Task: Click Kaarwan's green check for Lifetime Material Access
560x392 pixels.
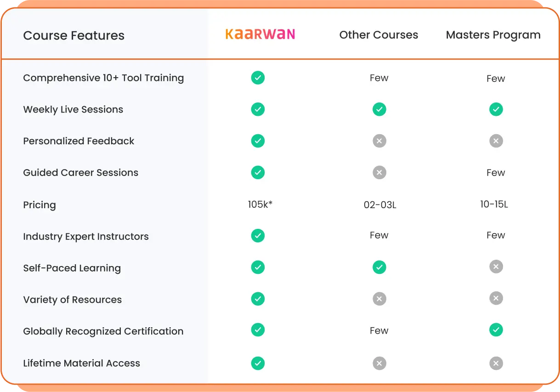Action: (x=258, y=364)
